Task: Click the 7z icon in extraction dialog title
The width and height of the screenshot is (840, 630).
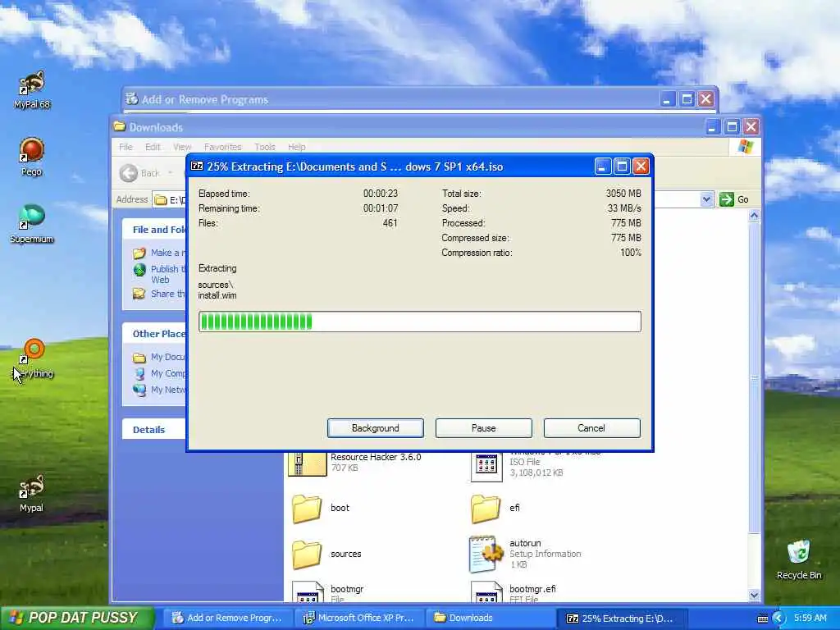Action: (x=197, y=166)
